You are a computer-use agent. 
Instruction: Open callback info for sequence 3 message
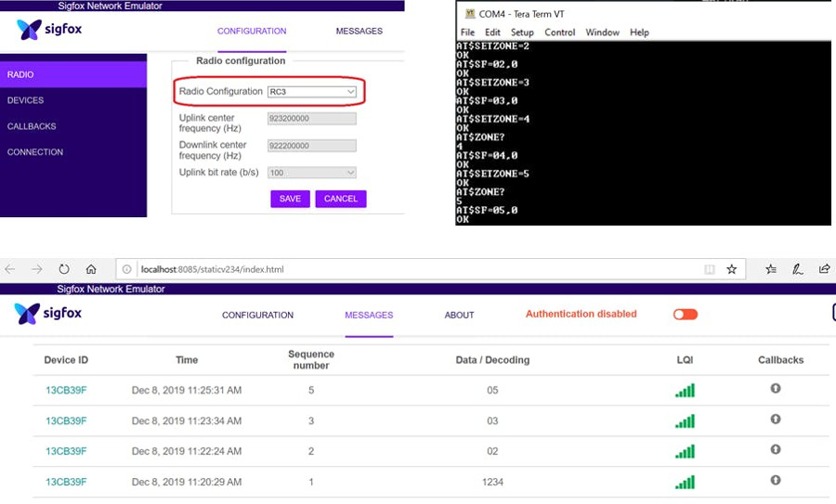(x=776, y=420)
